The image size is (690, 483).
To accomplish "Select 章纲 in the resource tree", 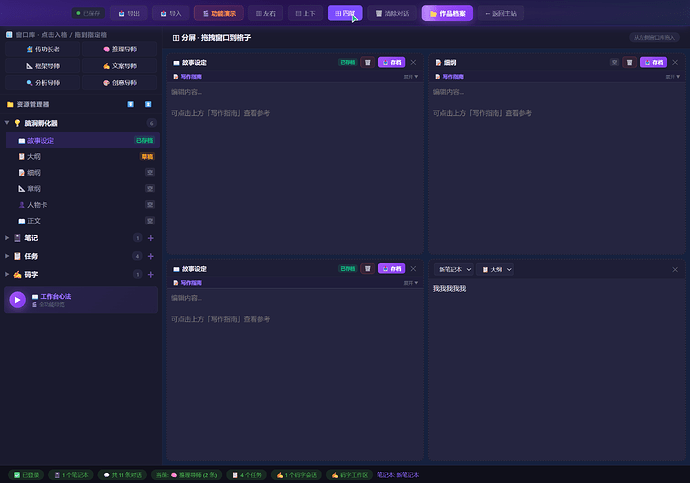I will (x=83, y=189).
